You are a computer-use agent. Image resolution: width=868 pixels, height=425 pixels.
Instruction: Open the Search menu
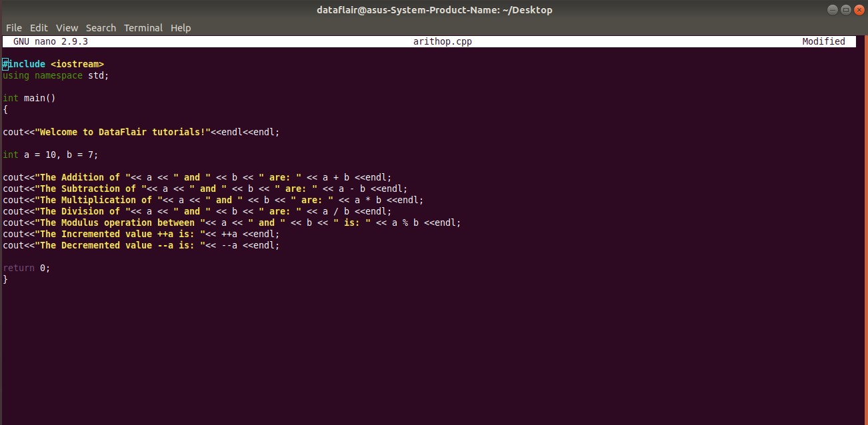[x=101, y=28]
